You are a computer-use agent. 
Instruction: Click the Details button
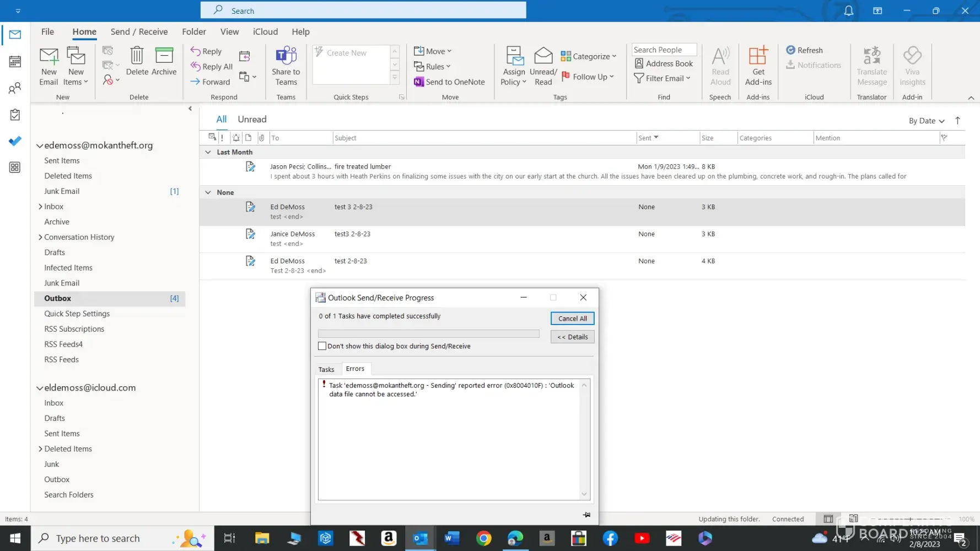tap(572, 337)
